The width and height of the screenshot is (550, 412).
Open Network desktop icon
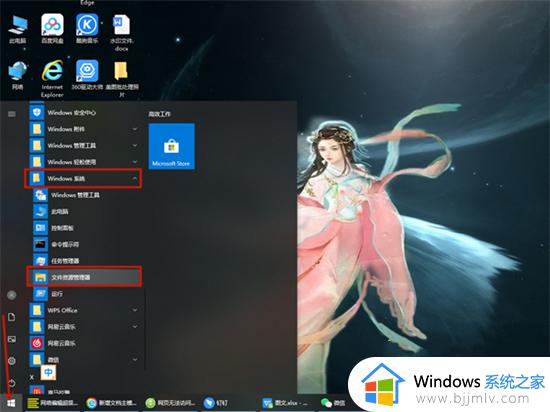tap(18, 75)
